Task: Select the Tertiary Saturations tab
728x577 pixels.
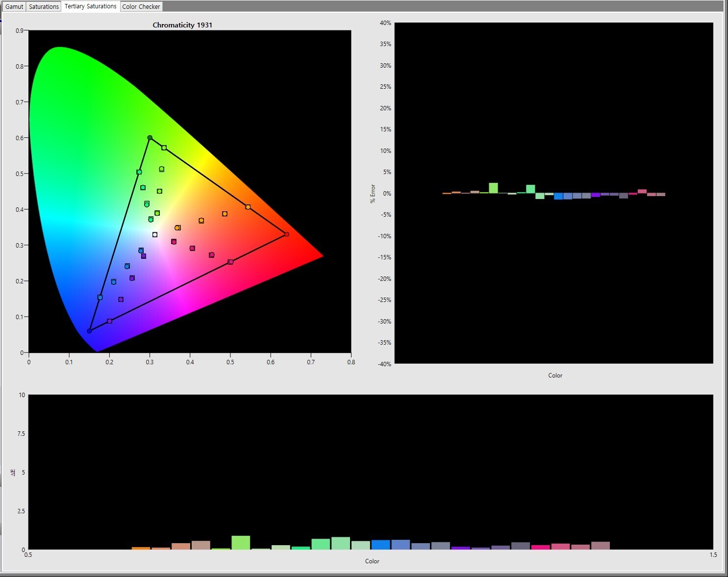Action: [91, 6]
